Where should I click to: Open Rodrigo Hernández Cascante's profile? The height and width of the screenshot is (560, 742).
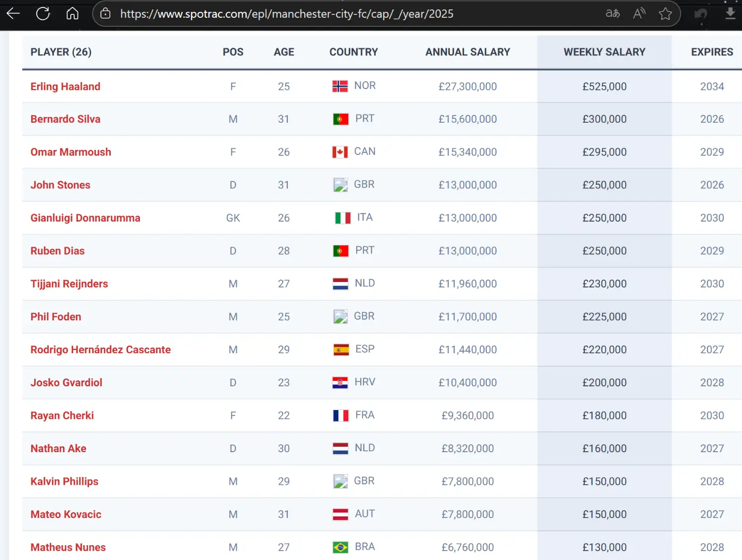[100, 350]
